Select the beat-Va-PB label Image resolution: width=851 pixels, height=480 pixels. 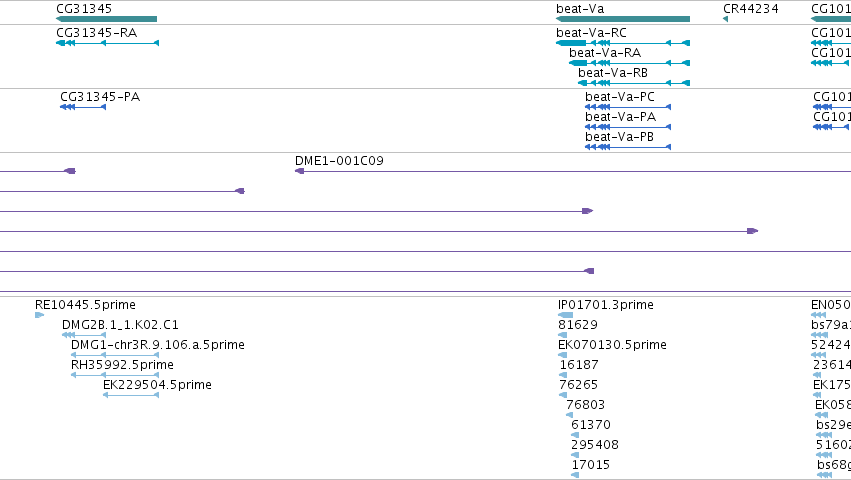tap(619, 137)
